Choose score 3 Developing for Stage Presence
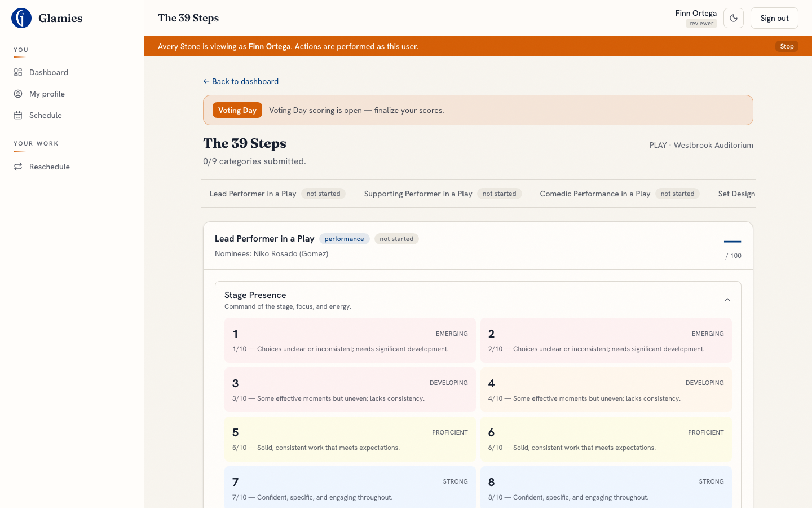This screenshot has width=812, height=508. pyautogui.click(x=350, y=390)
